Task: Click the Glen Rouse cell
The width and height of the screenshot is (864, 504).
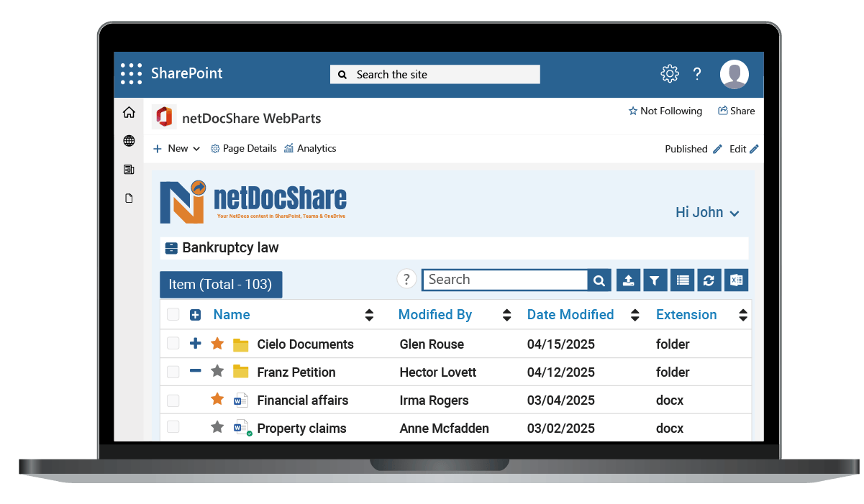Action: 432,344
